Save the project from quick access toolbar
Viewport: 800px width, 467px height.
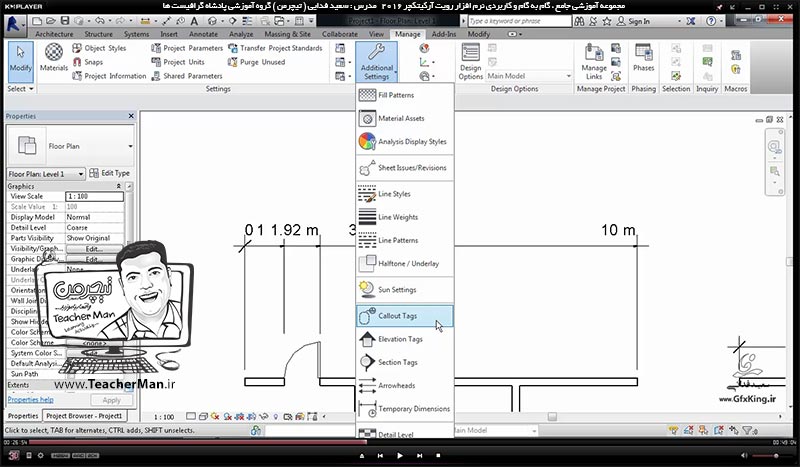tap(65, 21)
